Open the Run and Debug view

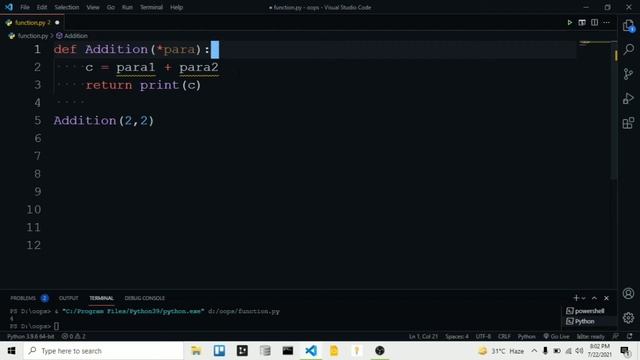pos(629,98)
